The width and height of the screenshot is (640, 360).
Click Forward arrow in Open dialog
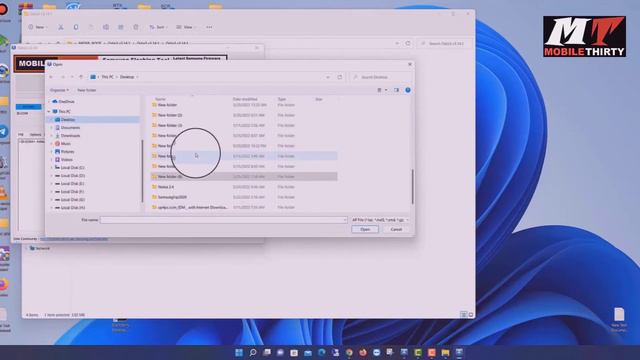pos(62,77)
